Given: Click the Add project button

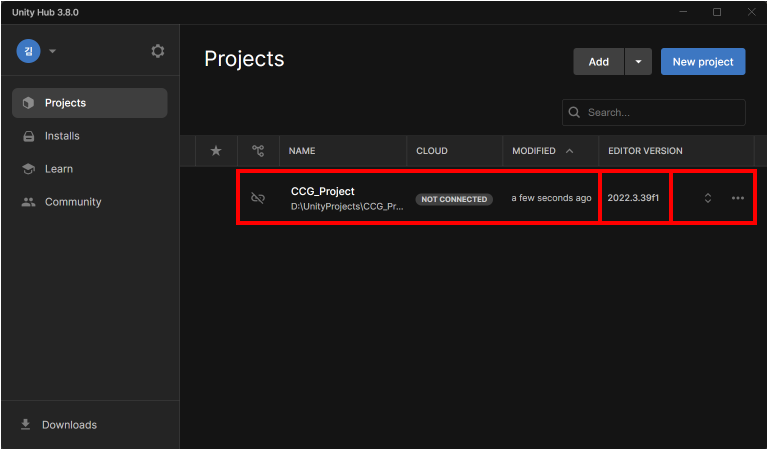Looking at the screenshot, I should click(599, 62).
